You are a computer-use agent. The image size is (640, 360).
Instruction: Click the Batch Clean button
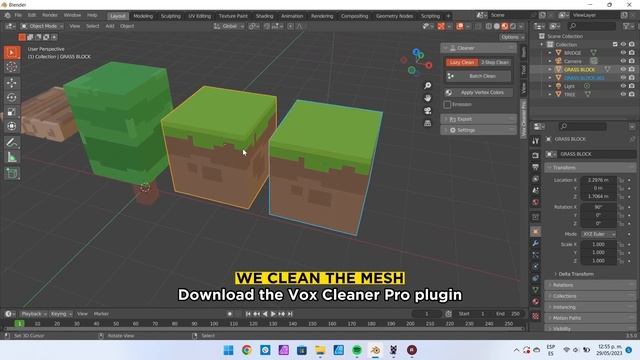[x=478, y=76]
